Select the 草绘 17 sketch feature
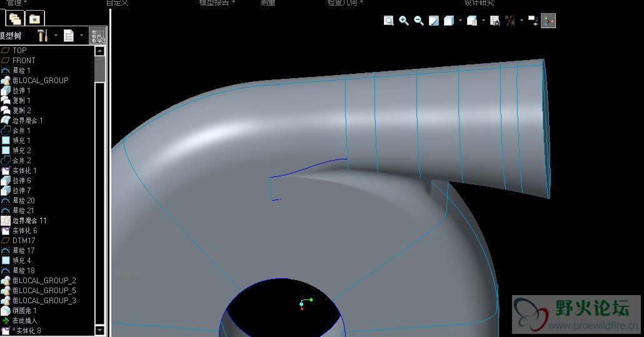Image resolution: width=644 pixels, height=337 pixels. (18, 250)
